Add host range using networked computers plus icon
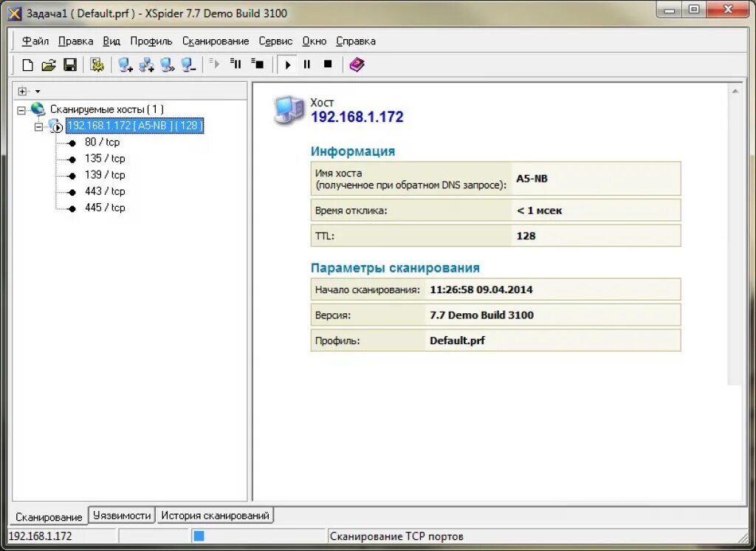756x551 pixels. pyautogui.click(x=146, y=65)
